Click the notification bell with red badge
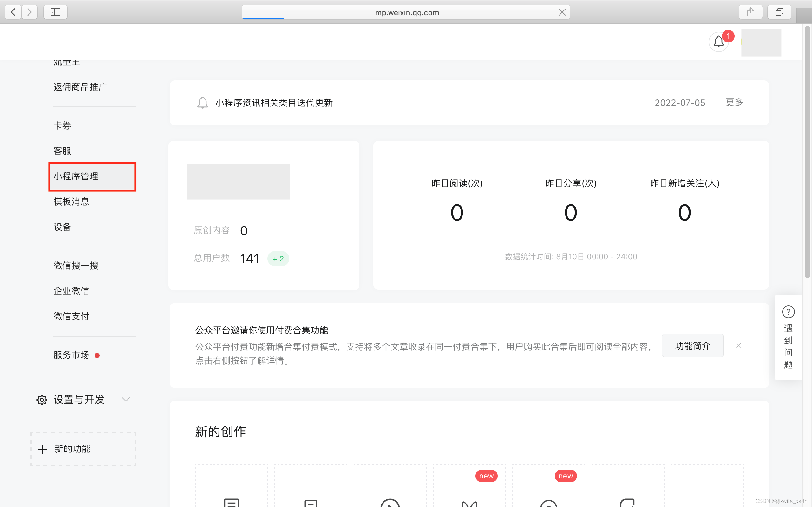The width and height of the screenshot is (812, 507). (719, 42)
